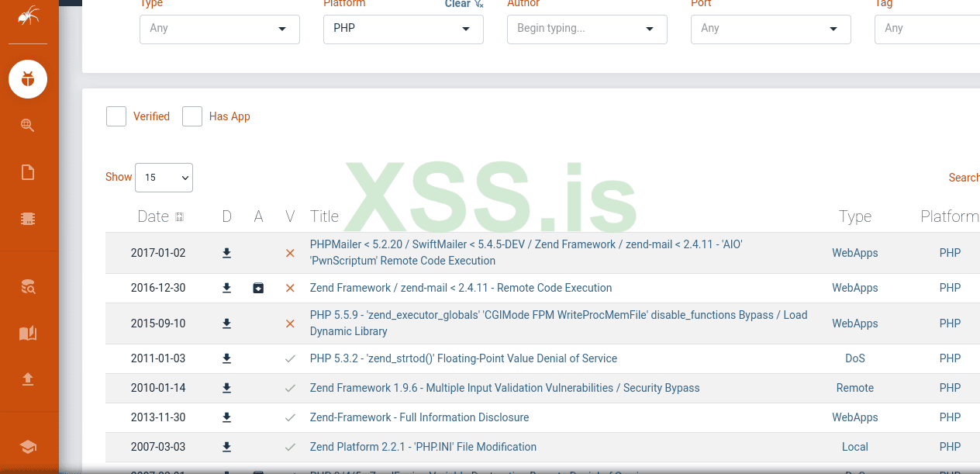Sort by the A application column header
Screen dimensions: 980x474
[x=258, y=216]
